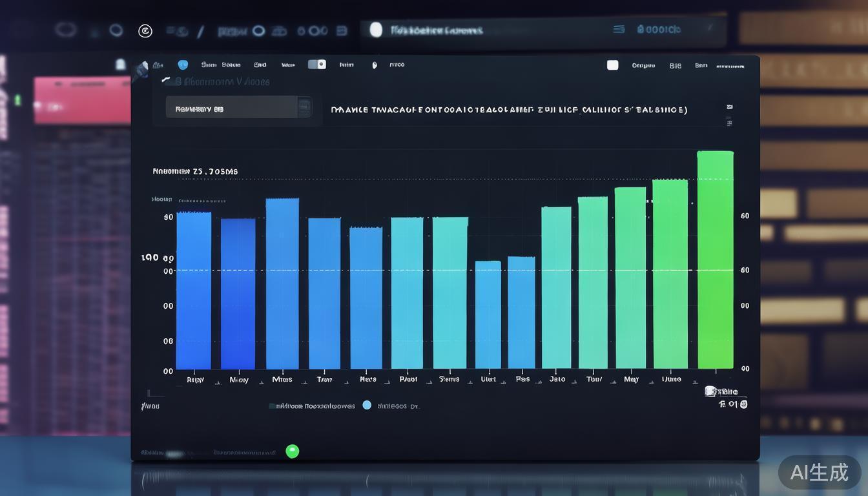The height and width of the screenshot is (496, 868).
Task: Select the dark panel icon at top right
Action: [612, 65]
